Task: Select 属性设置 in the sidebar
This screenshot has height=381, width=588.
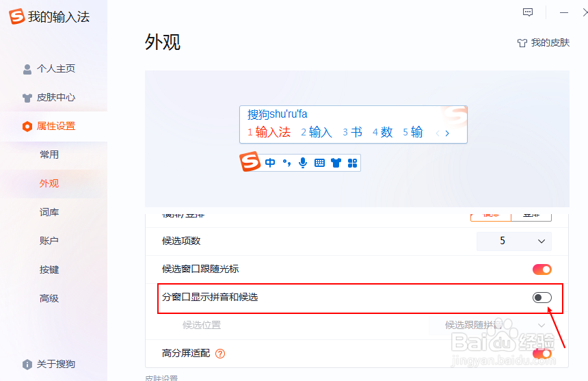Action: (x=53, y=127)
